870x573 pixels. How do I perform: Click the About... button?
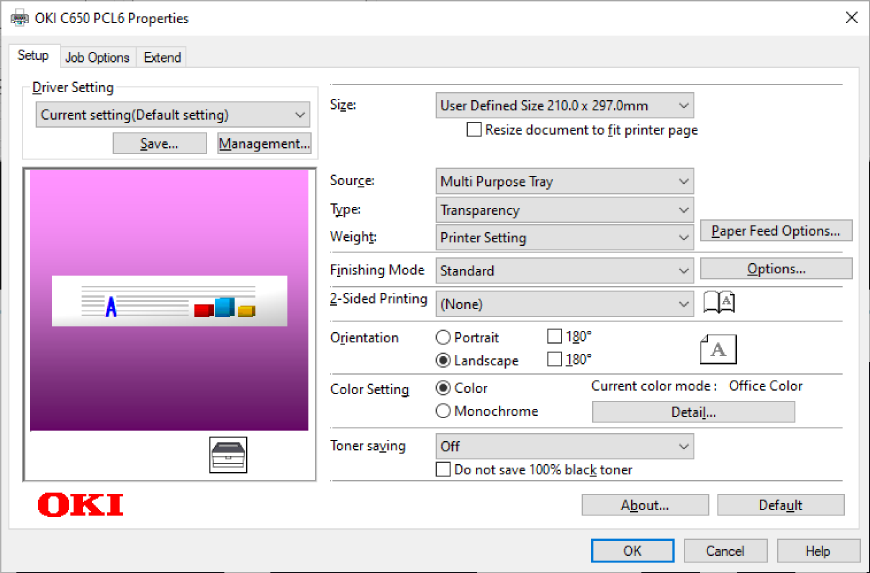(x=645, y=505)
